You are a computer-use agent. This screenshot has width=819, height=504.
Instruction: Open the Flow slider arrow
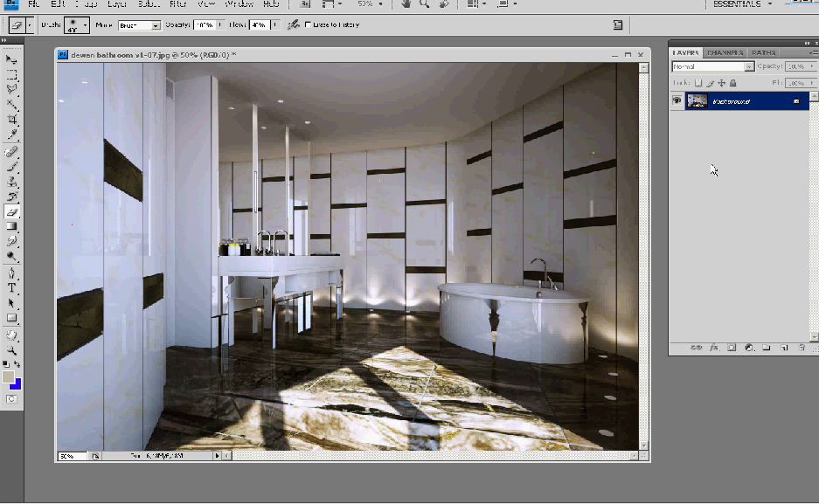tap(275, 24)
